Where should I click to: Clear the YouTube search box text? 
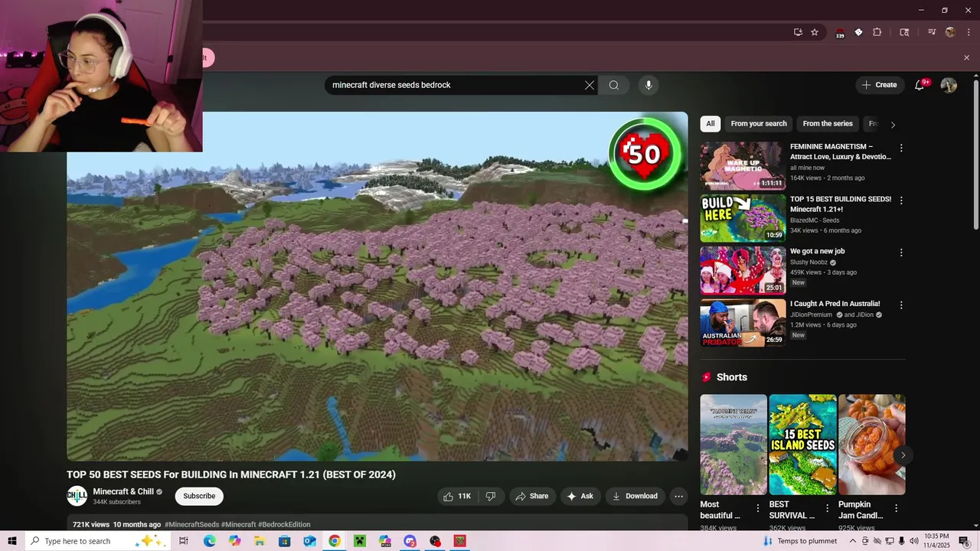coord(590,85)
